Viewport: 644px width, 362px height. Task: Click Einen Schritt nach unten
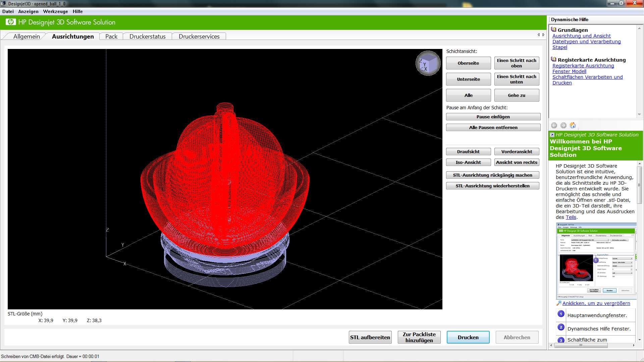click(x=517, y=79)
